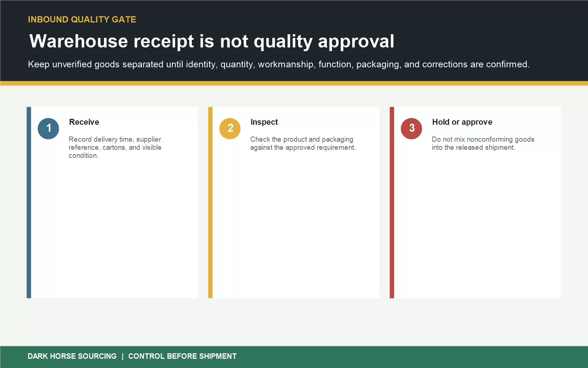Click the blue stripe on Receive card
Viewport: 588px width, 368px height.
(x=29, y=202)
